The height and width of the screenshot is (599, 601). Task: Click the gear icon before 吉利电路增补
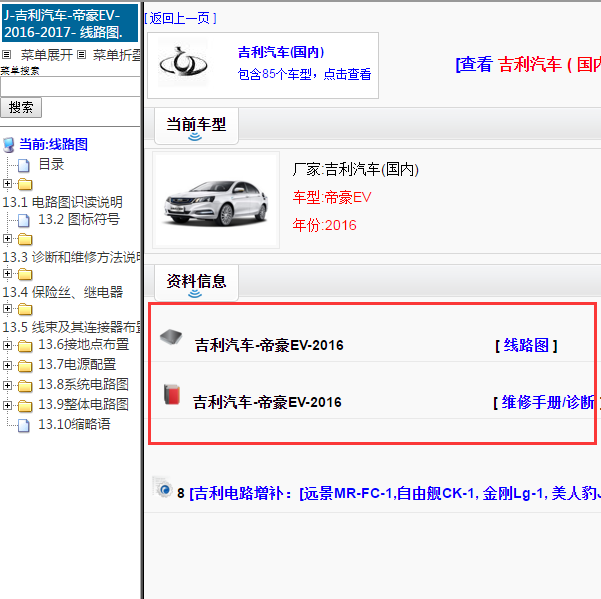(x=163, y=487)
